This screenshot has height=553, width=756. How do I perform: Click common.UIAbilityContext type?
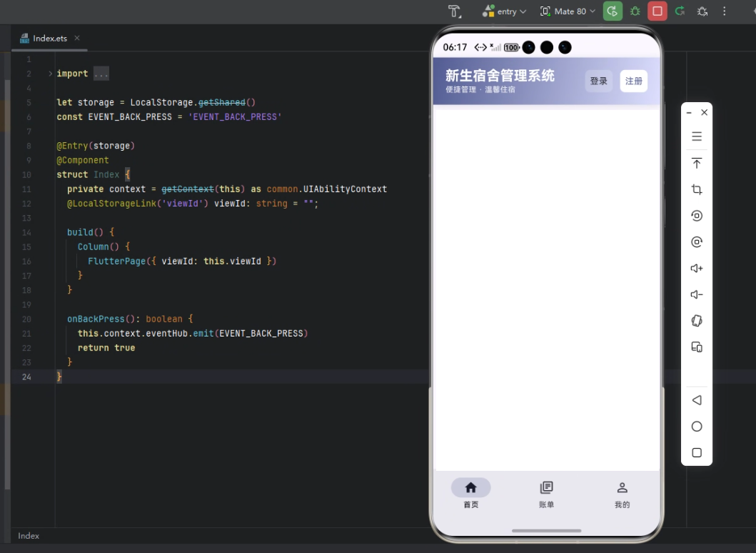(327, 189)
